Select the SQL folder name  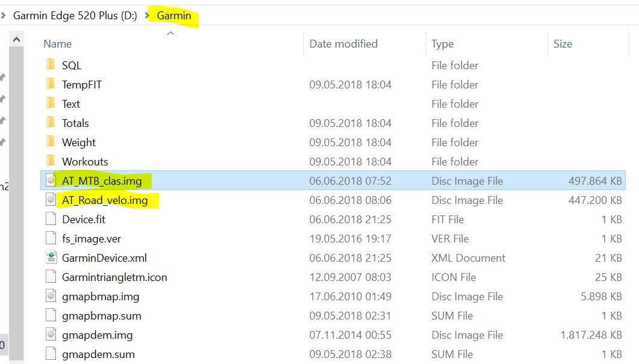tap(72, 65)
